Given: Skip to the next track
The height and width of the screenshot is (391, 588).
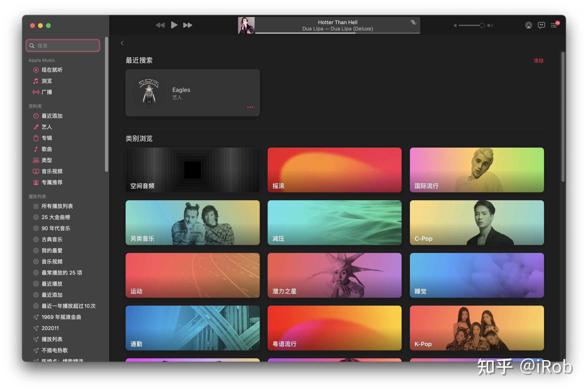Looking at the screenshot, I should pyautogui.click(x=187, y=25).
